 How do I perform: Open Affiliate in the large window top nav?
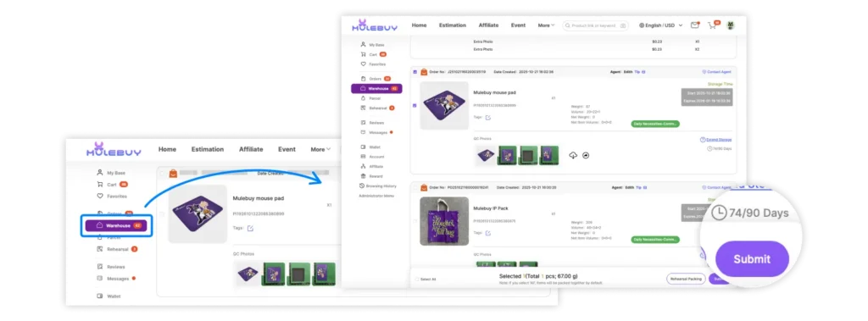(488, 25)
